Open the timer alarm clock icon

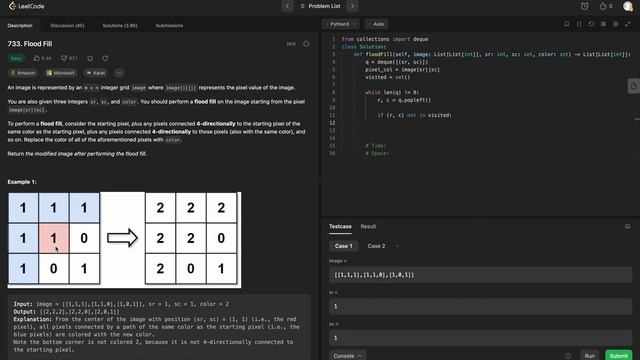pyautogui.click(x=584, y=6)
